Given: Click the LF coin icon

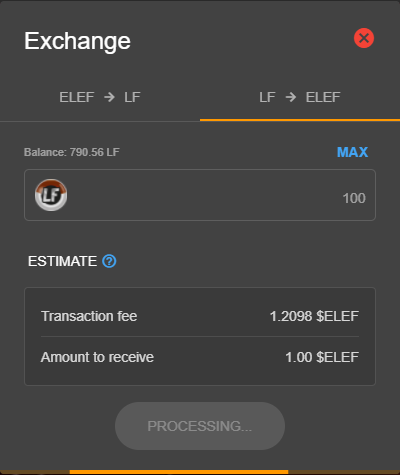Looking at the screenshot, I should coord(51,195).
